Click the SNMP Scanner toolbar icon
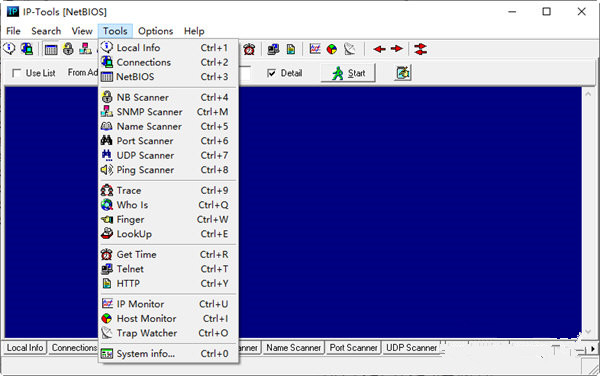This screenshot has width=600, height=376. click(85, 49)
